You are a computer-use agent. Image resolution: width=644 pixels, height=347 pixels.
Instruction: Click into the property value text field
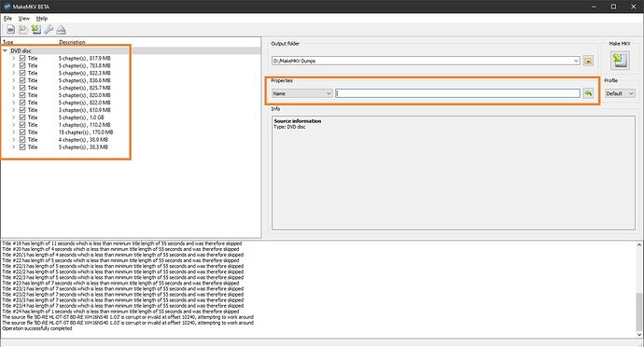(457, 93)
